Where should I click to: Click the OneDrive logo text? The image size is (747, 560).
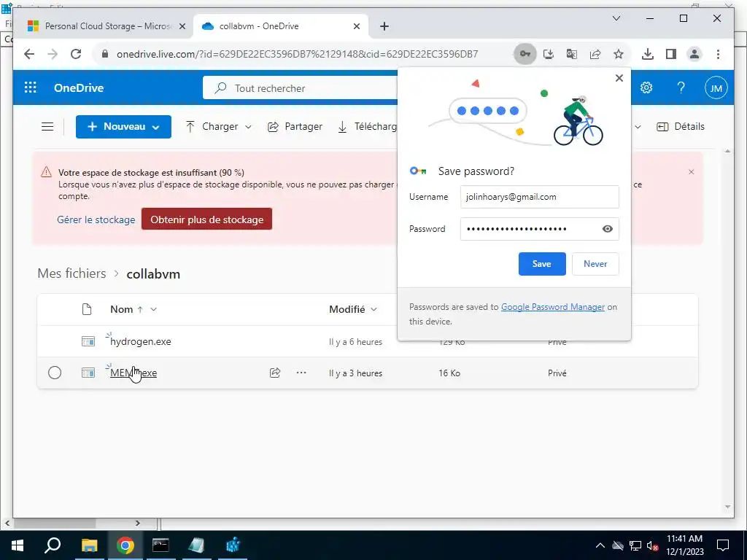point(79,88)
